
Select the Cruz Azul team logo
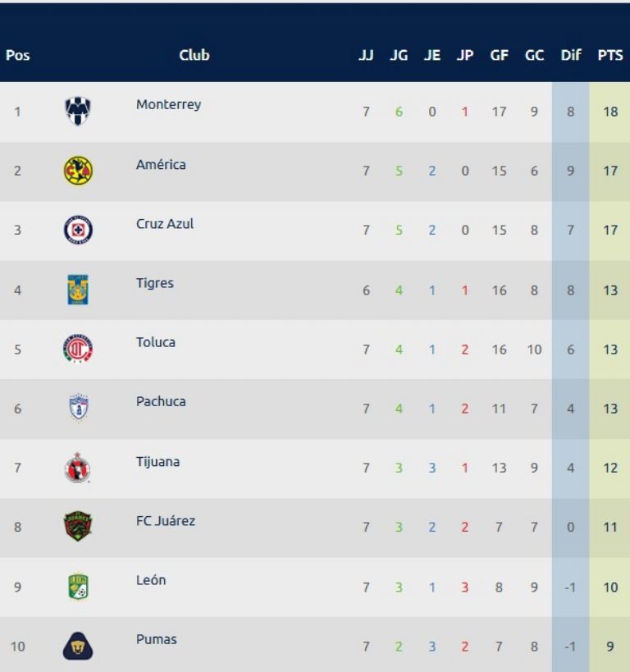[78, 231]
